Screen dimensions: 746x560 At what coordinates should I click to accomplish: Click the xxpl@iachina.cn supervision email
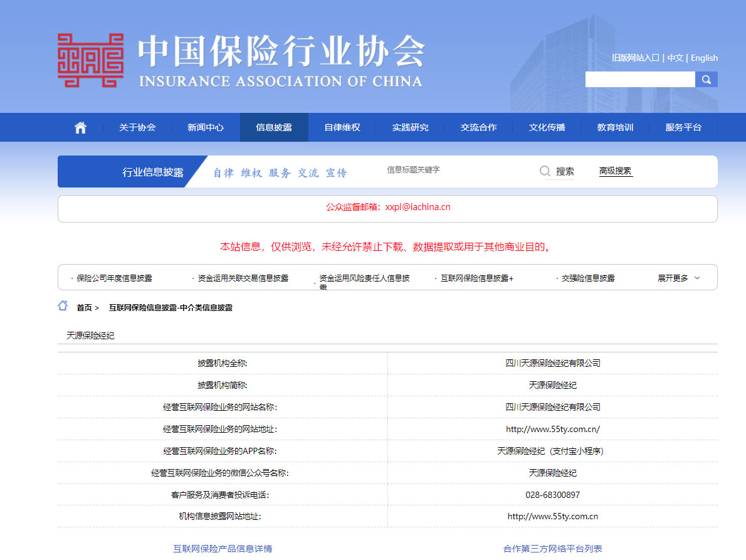(418, 207)
